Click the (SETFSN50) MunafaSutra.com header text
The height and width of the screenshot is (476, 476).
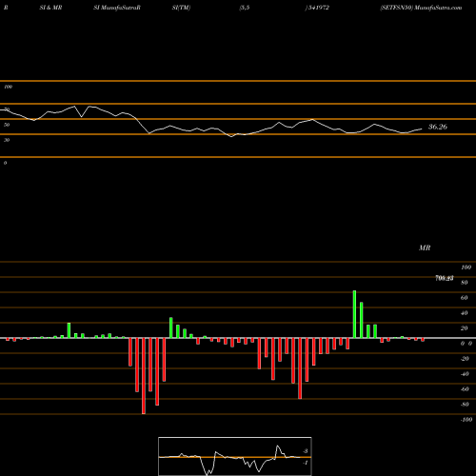point(421,8)
